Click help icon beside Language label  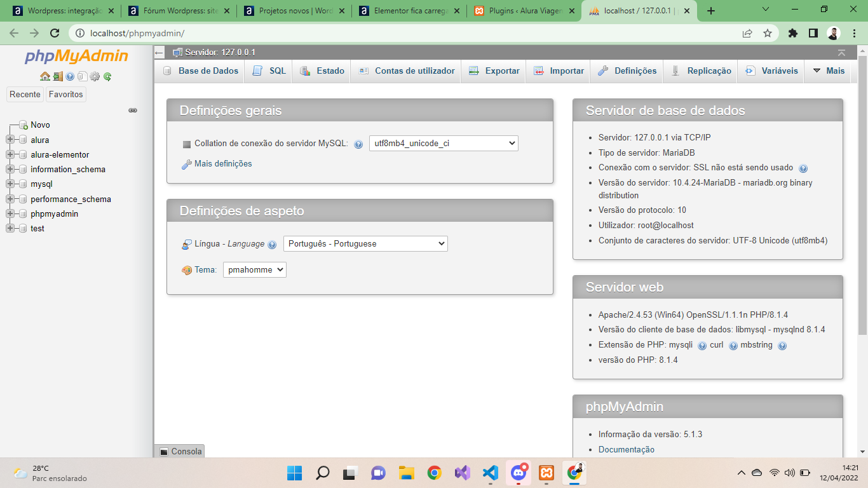[x=272, y=245]
